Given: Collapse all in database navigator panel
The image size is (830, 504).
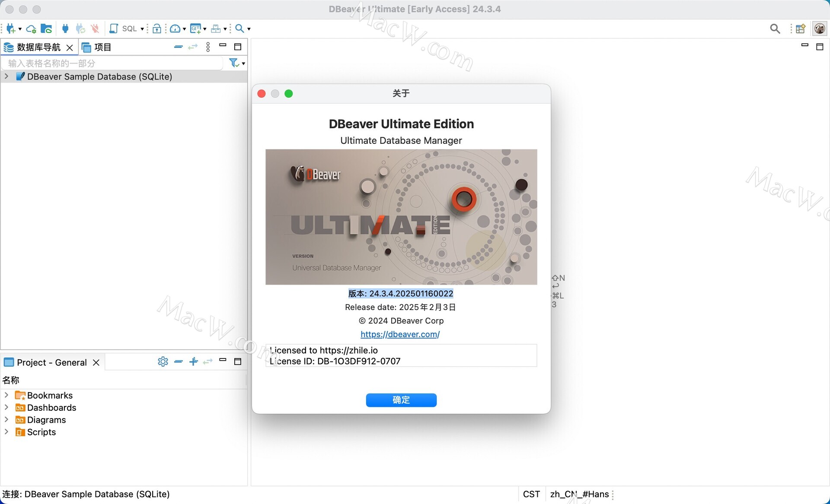Looking at the screenshot, I should (x=178, y=47).
